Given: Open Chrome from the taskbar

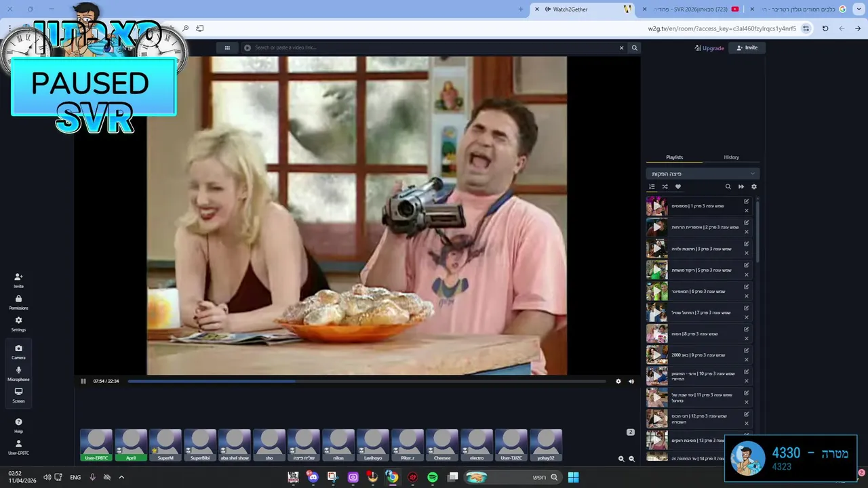Looking at the screenshot, I should click(392, 477).
